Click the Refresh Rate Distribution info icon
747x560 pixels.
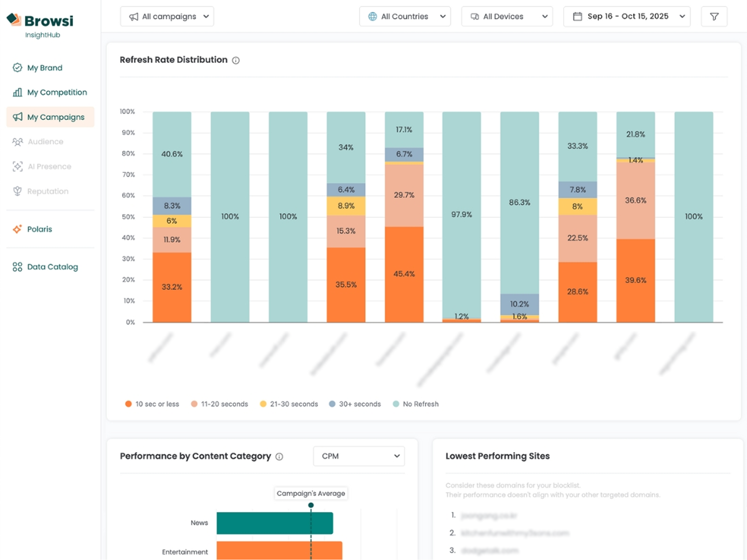[x=236, y=60]
